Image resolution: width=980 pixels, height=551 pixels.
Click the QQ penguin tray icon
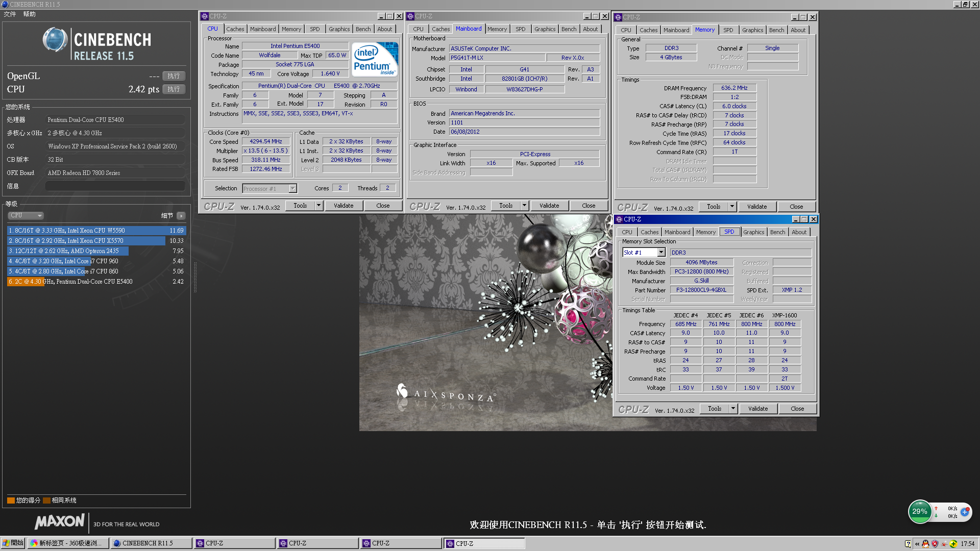pyautogui.click(x=925, y=543)
